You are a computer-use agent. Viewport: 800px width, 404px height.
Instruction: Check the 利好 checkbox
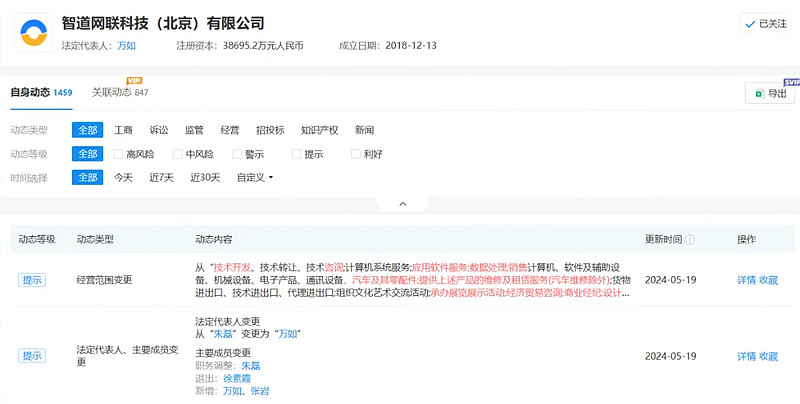pos(356,154)
